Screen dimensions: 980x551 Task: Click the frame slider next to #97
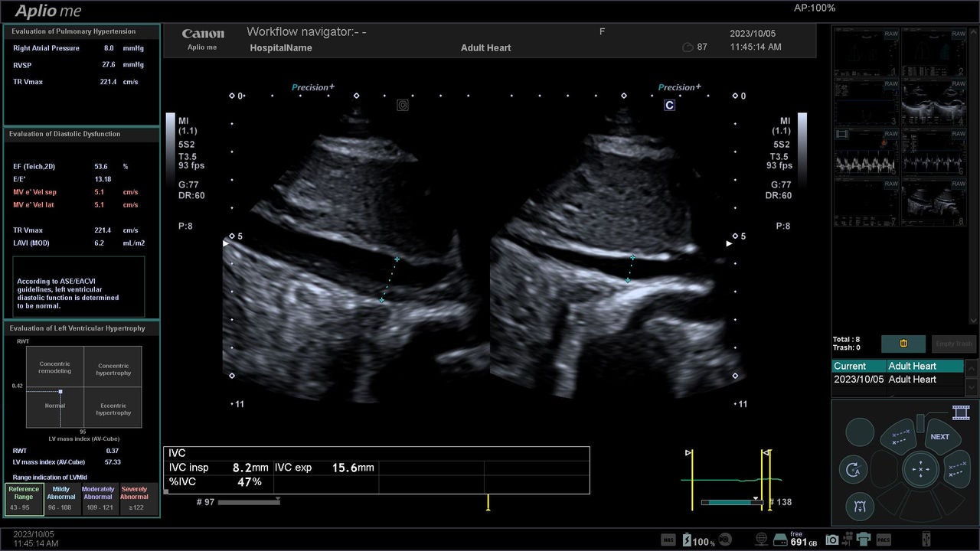249,502
